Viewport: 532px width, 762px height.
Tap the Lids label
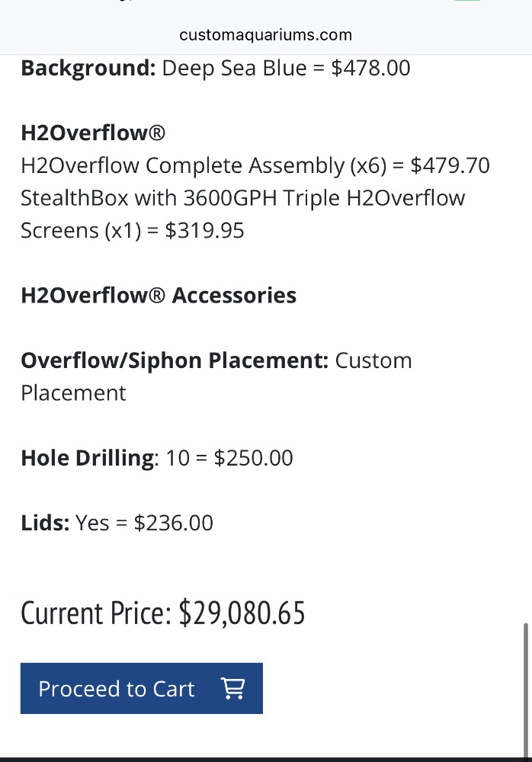45,523
